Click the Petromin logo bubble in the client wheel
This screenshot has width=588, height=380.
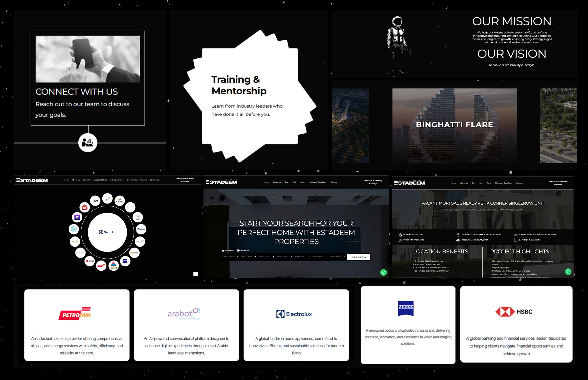click(x=101, y=266)
